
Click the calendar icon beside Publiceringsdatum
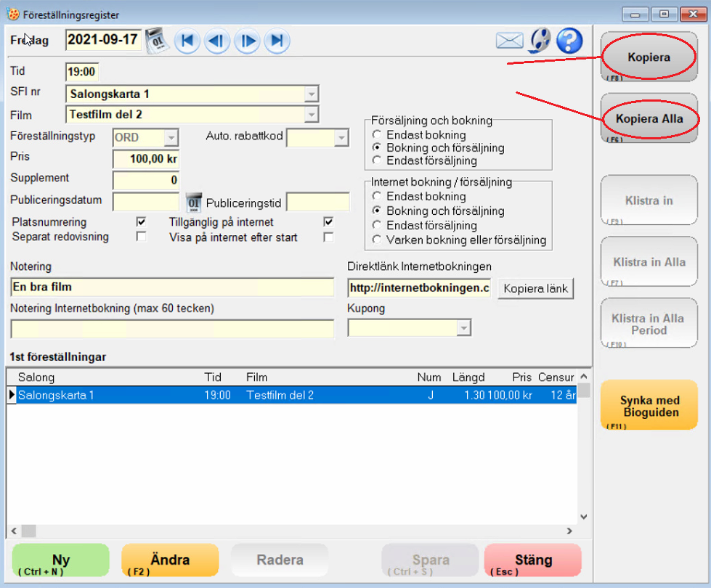(193, 202)
